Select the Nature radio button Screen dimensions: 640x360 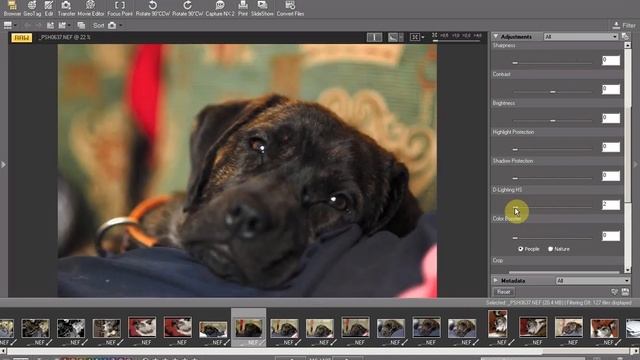click(x=550, y=249)
